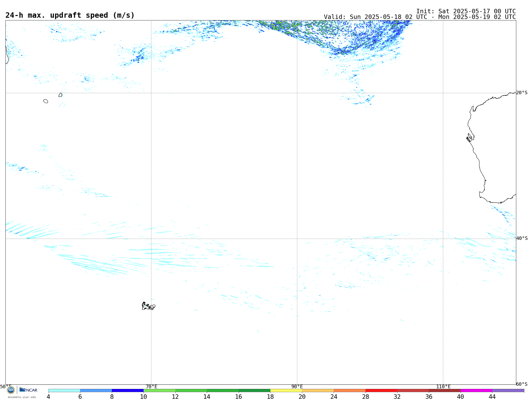Viewport: 532px width, 400px height.
Task: Pick the green 14–16 colorbar swatch
Action: 223,391
